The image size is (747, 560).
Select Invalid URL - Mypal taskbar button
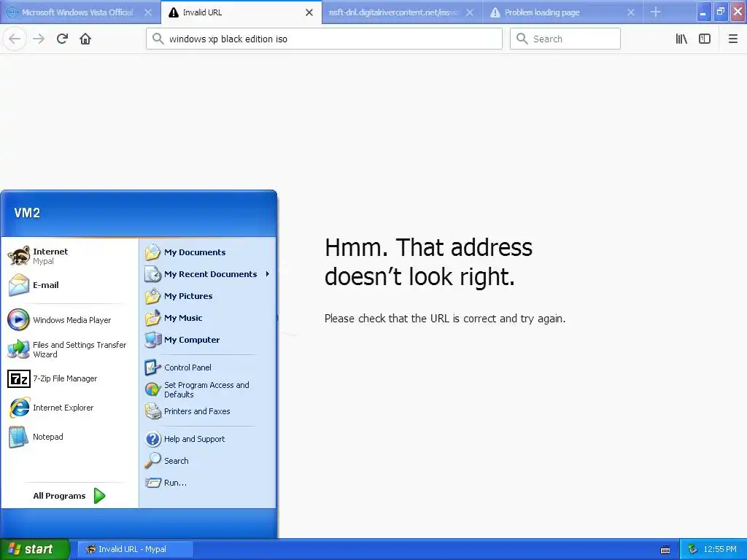pos(135,549)
